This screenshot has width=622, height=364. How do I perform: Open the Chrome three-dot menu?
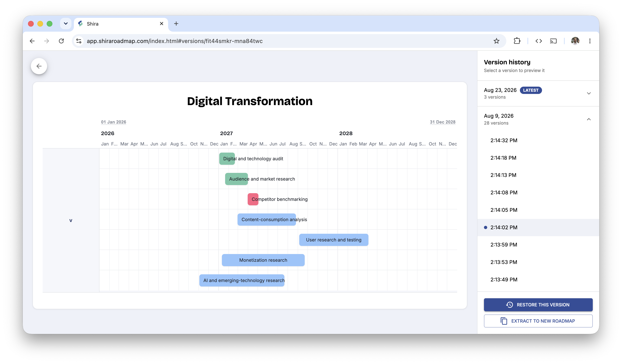click(x=590, y=41)
